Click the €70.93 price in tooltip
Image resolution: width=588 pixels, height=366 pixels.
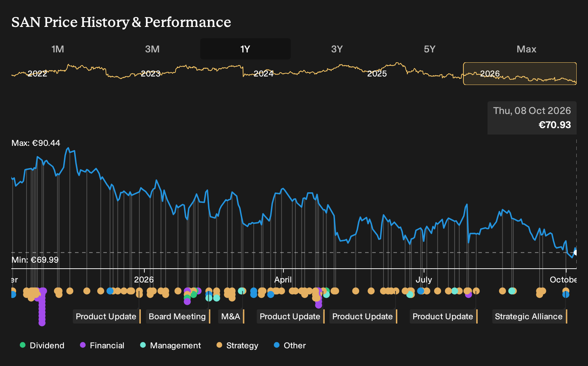tap(554, 125)
